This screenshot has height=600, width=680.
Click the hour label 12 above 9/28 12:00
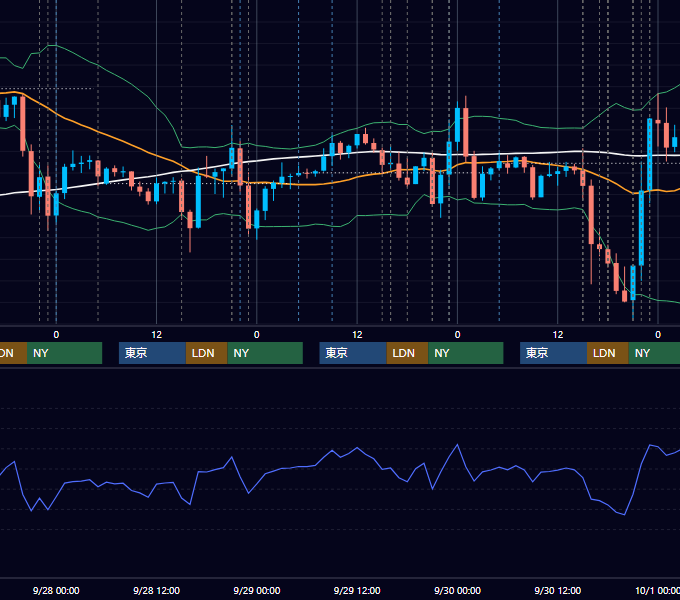point(157,335)
